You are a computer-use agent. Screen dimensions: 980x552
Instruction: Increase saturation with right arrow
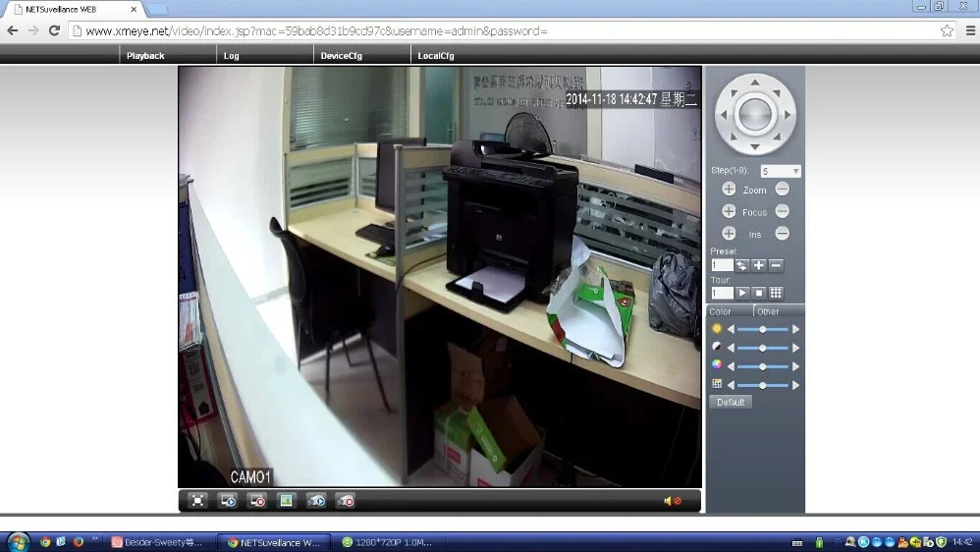click(x=795, y=367)
